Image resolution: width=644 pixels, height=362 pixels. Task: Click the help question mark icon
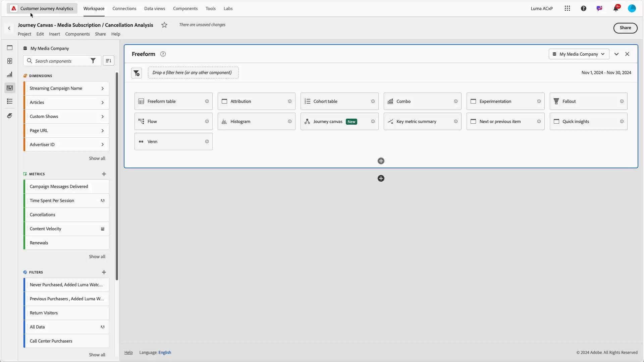click(584, 8)
